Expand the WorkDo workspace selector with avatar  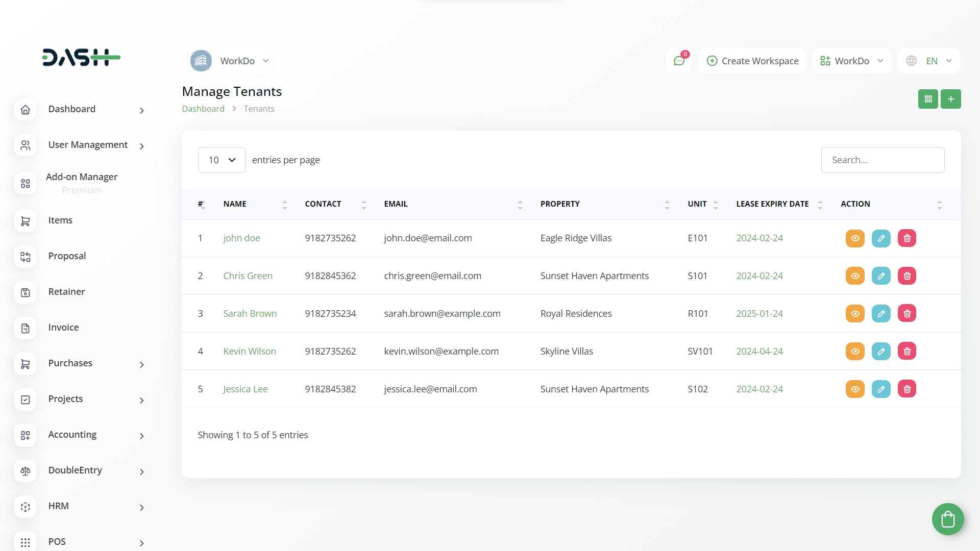pyautogui.click(x=230, y=61)
